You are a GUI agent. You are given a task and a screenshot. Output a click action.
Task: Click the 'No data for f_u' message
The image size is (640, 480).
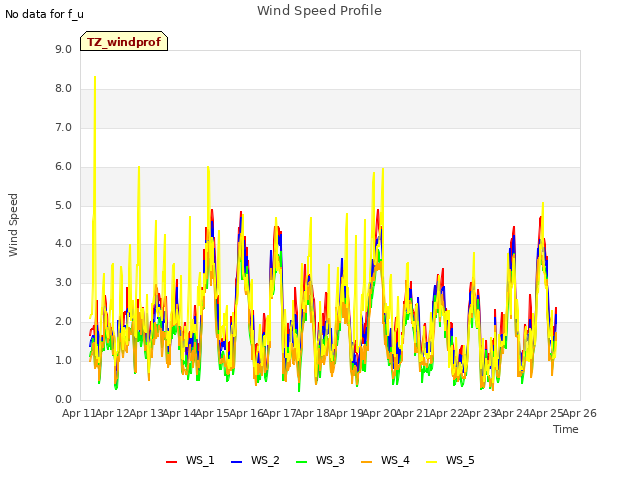[44, 14]
